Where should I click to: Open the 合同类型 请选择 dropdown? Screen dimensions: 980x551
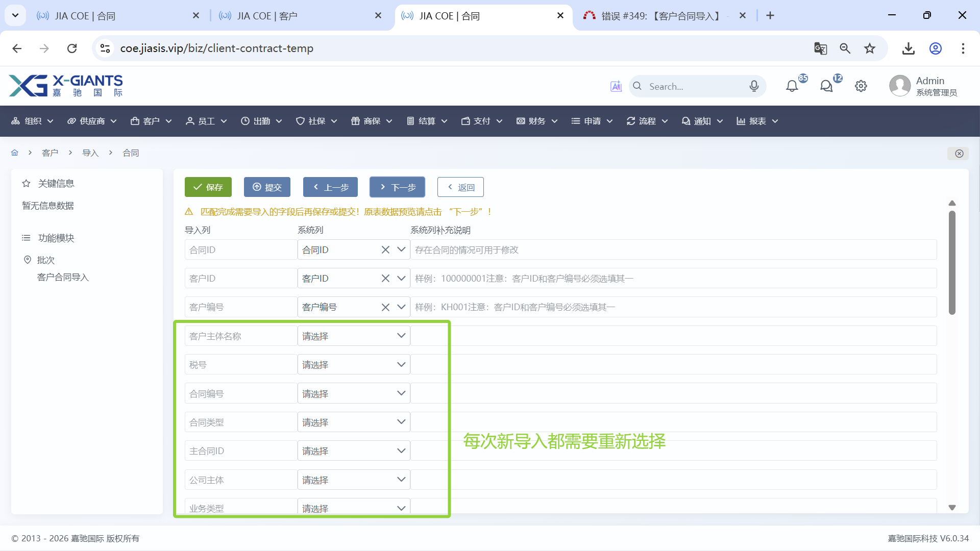353,422
